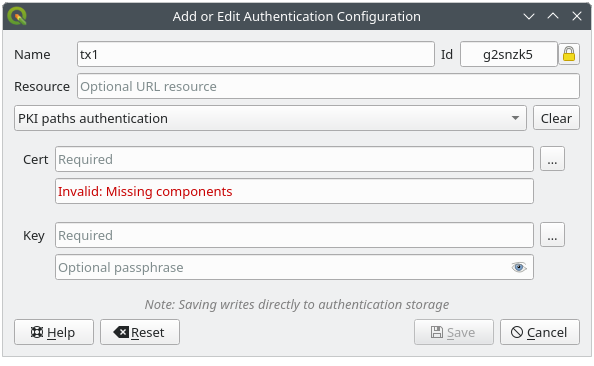Show passphrase with the eye icon
This screenshot has height=366, width=594.
pos(519,267)
